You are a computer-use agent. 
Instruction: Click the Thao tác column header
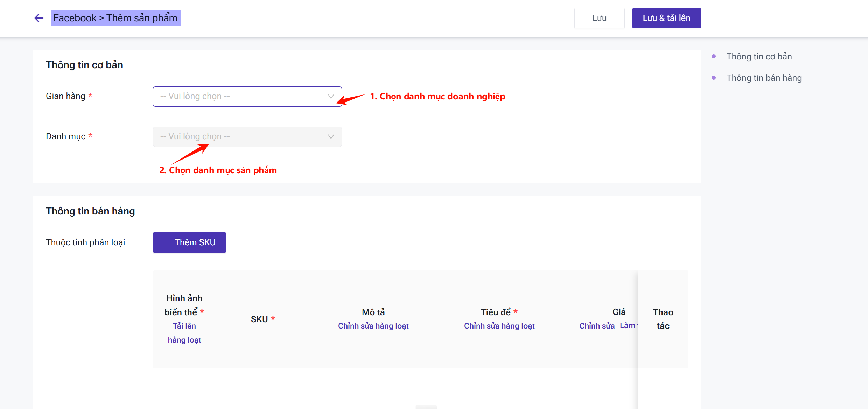[x=663, y=319]
